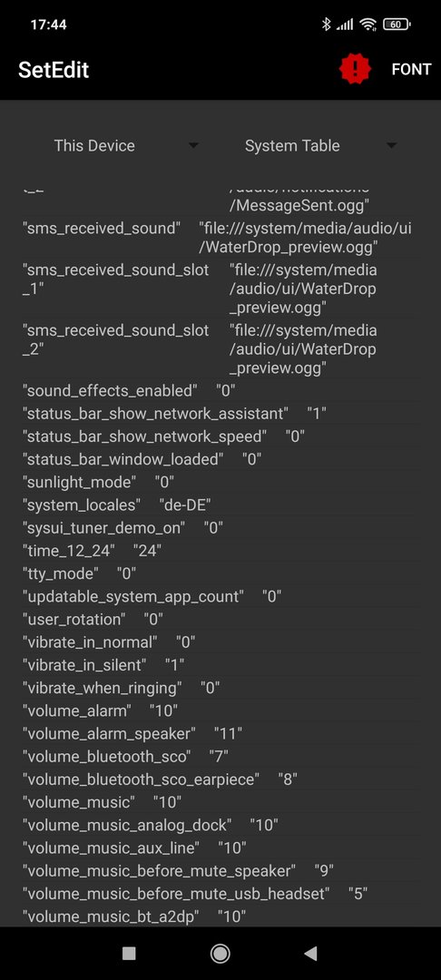Screen dimensions: 441x980
Task: Expand the dropdown arrow beside System Table
Action: pos(392,145)
